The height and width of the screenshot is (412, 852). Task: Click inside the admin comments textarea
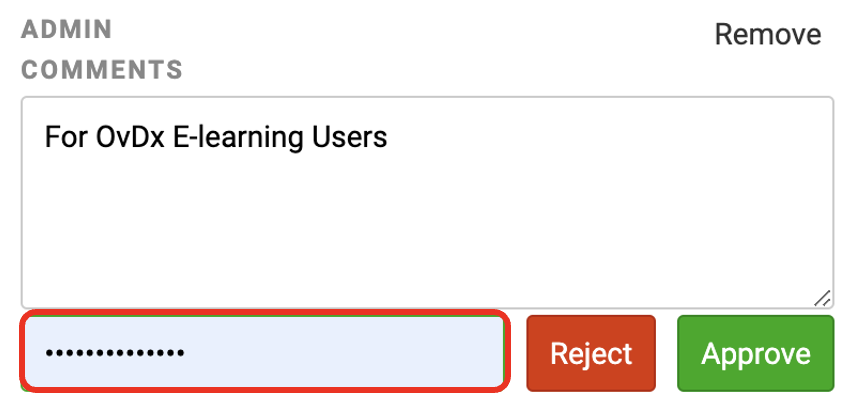[x=427, y=203]
